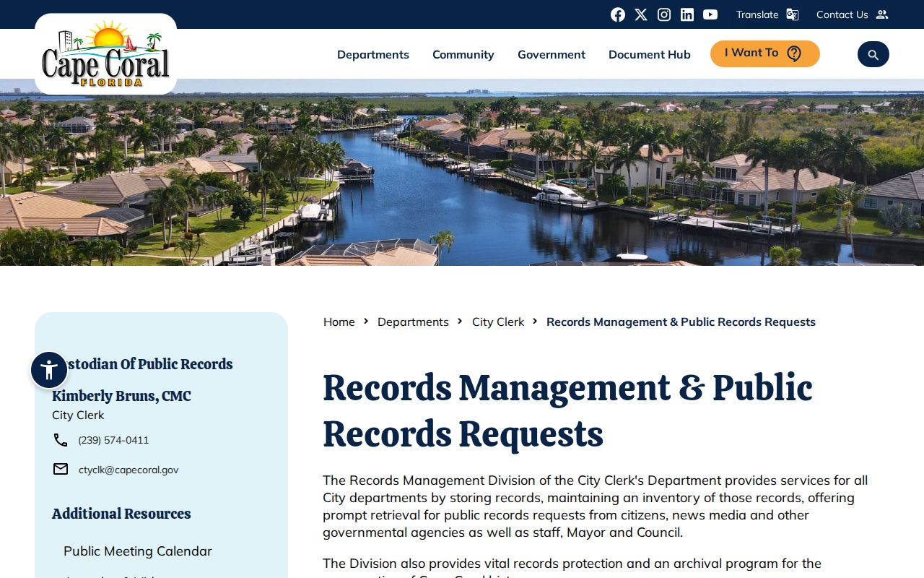Click the envelope icon beside ctyclk@capecoral.gov
The height and width of the screenshot is (578, 924).
[x=61, y=470]
